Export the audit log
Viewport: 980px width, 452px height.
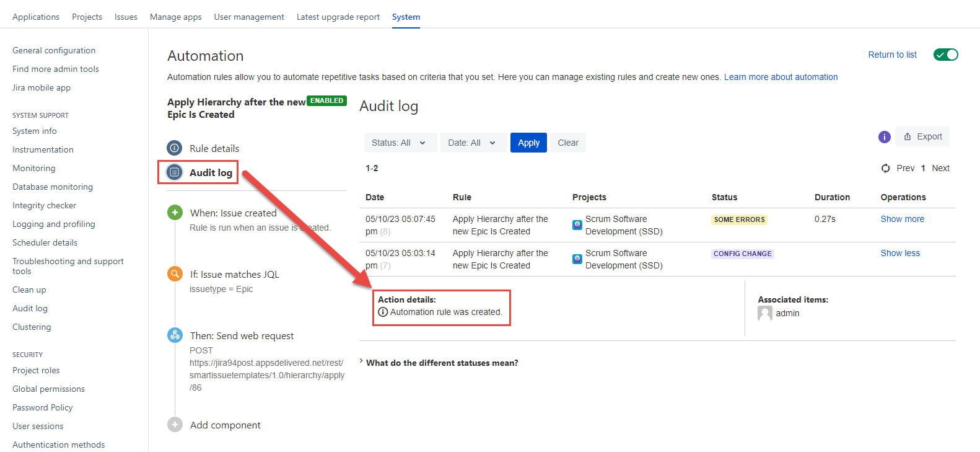922,136
